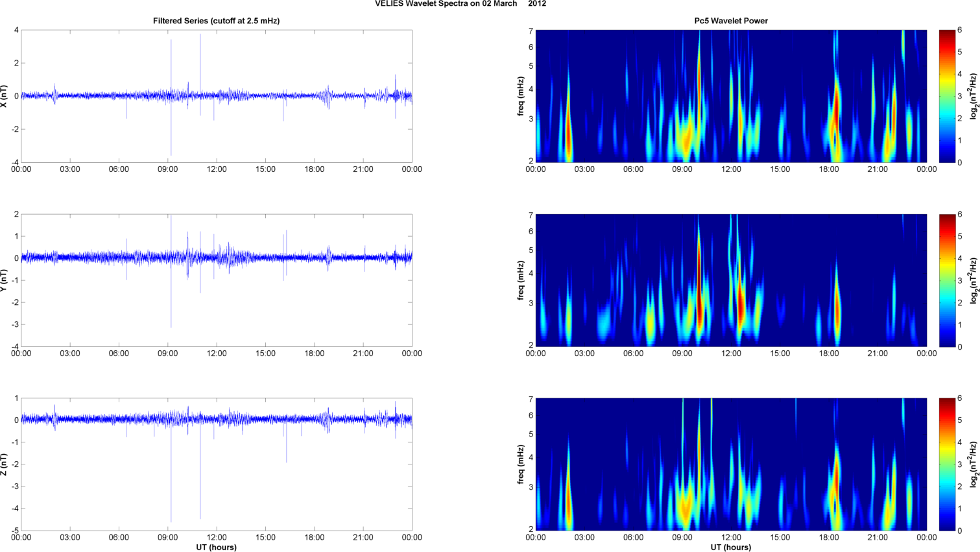This screenshot has height=552, width=980.
Task: Click the X (nT) axis label
Action: [5, 96]
